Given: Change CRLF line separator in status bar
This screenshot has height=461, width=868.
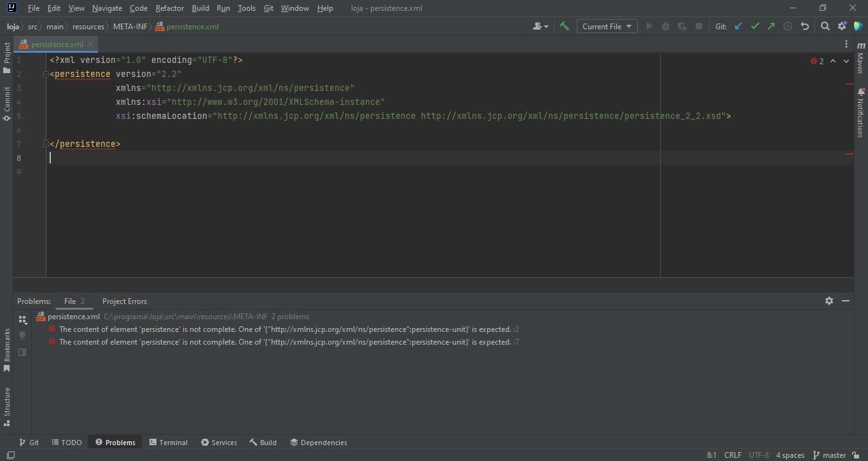Looking at the screenshot, I should point(733,455).
